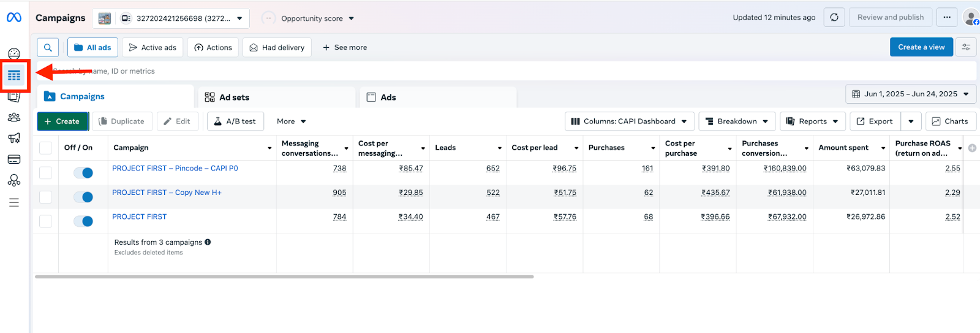Refresh the campaign data
980x333 pixels.
pyautogui.click(x=834, y=17)
